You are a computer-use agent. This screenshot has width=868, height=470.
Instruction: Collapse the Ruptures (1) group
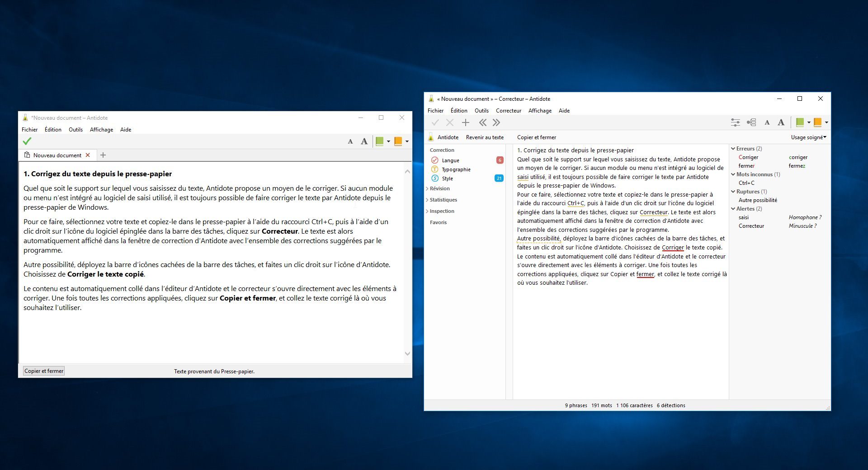pos(733,192)
